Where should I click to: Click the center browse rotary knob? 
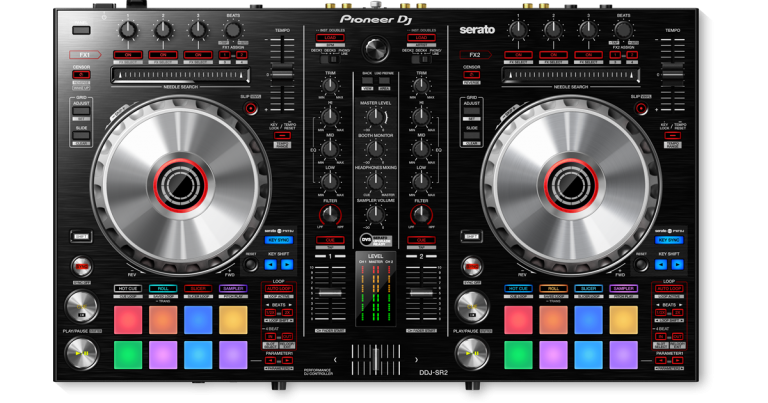point(375,48)
